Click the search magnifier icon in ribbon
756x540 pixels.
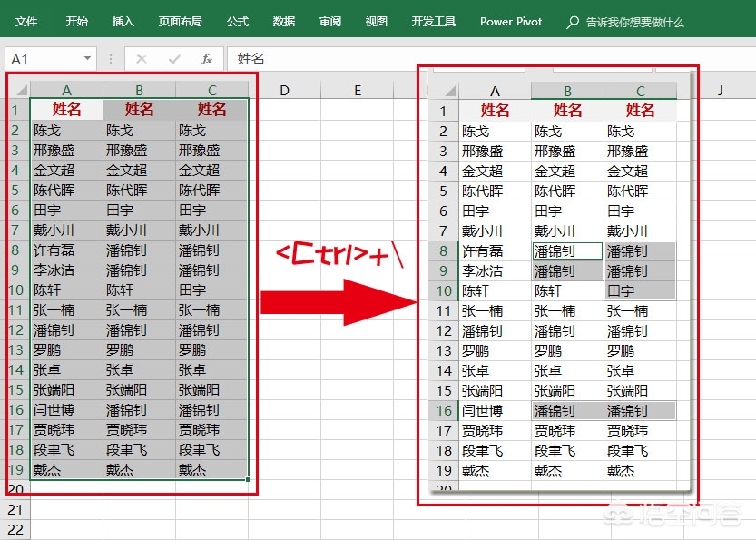coord(573,22)
